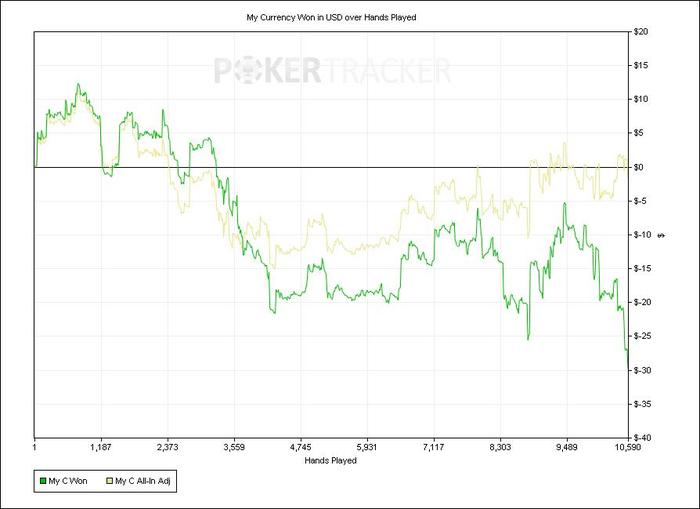Click the yellow My C All-In Adj swatch
Image resolution: width=700 pixels, height=509 pixels.
click(x=109, y=481)
